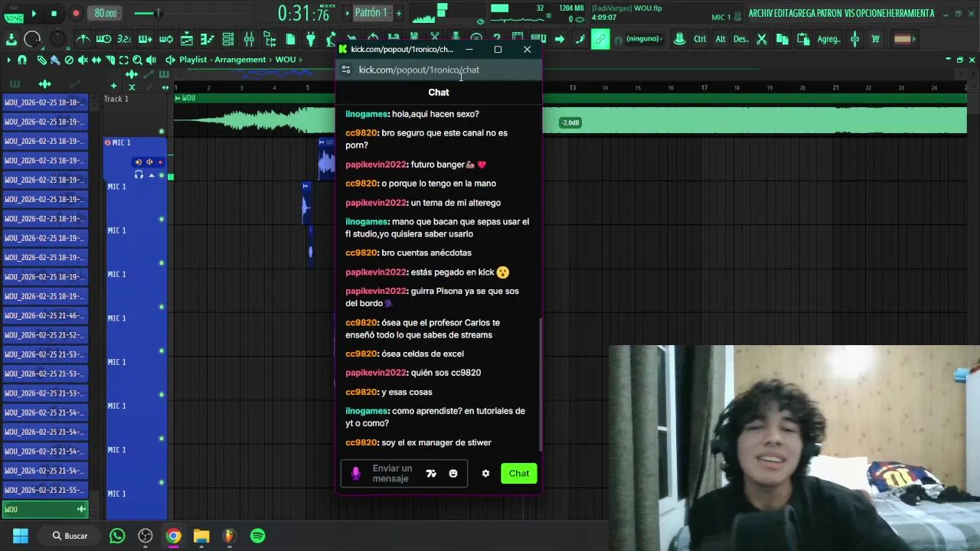Click the scissors Cut icon
Image resolution: width=980 pixels, height=551 pixels.
(x=762, y=39)
